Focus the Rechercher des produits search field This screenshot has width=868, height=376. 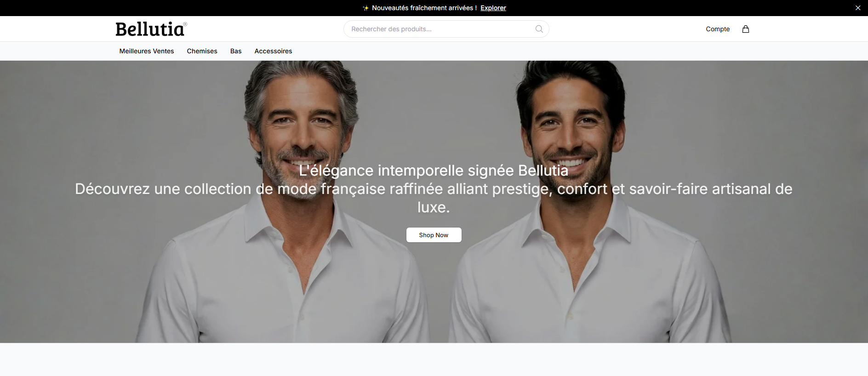pyautogui.click(x=446, y=29)
